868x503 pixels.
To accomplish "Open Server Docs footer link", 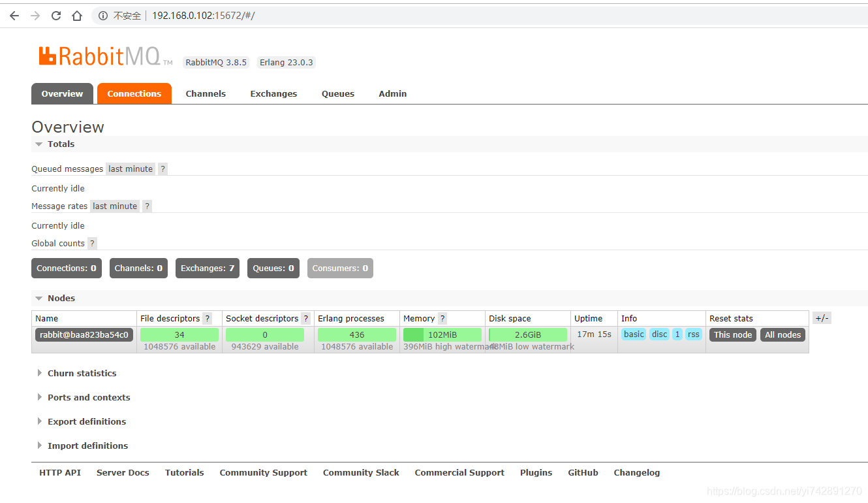I will coord(123,472).
